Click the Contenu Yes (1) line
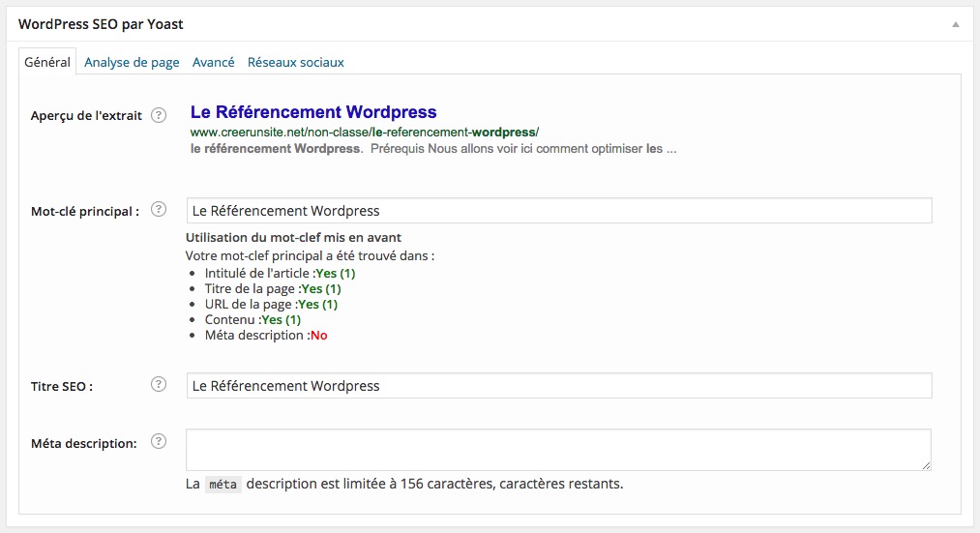Screen dimensions: 980x533 pos(253,320)
